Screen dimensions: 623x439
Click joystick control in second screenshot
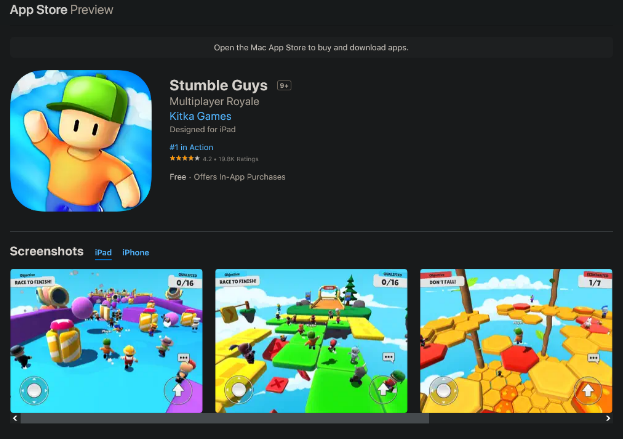pos(239,390)
